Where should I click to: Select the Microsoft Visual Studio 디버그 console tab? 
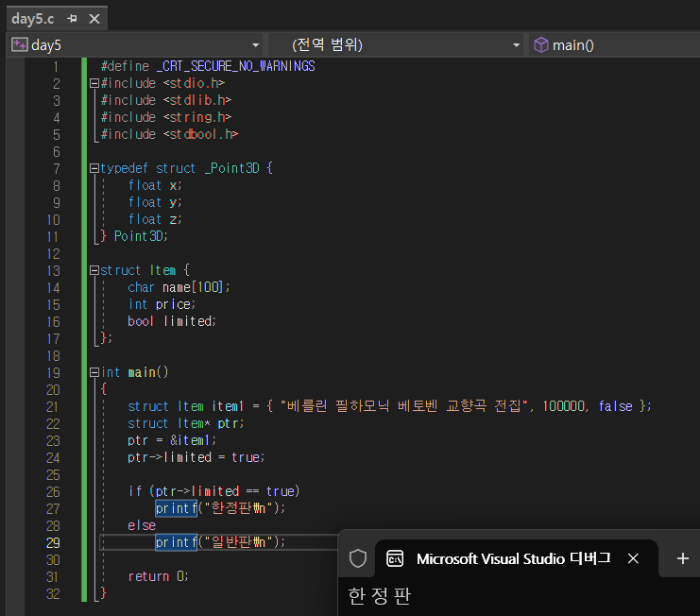click(x=516, y=558)
